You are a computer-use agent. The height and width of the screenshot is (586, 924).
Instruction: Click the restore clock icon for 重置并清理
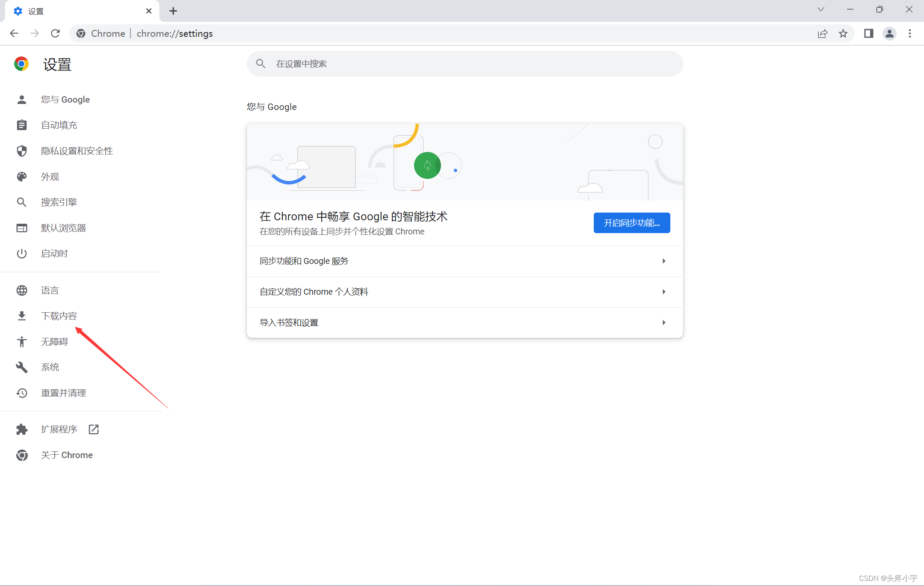coord(22,393)
